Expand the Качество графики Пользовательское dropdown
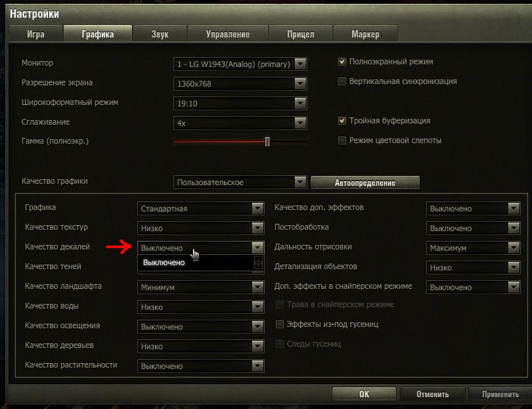 (240, 182)
